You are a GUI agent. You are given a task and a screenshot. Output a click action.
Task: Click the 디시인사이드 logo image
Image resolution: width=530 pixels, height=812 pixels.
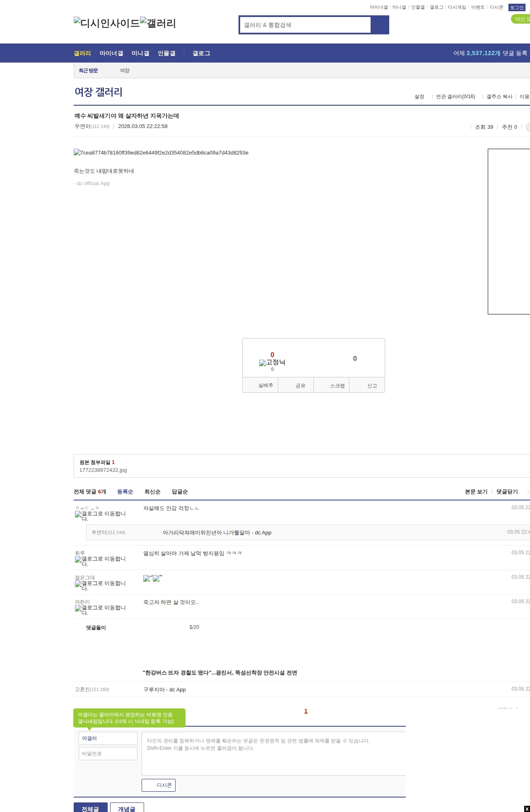tap(106, 23)
